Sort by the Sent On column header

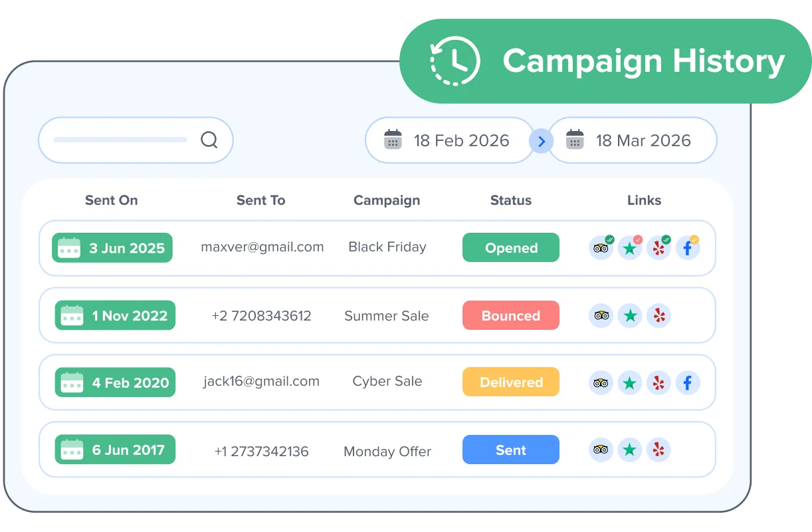112,200
